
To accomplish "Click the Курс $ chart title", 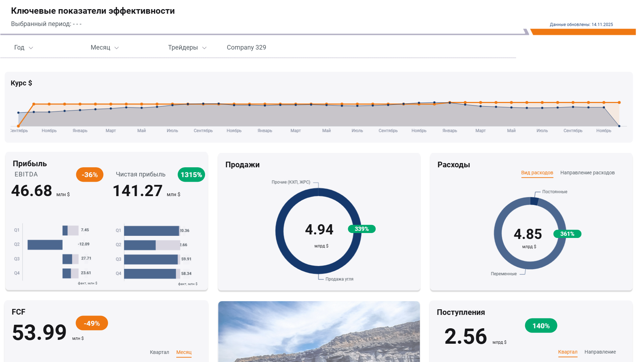I will click(21, 83).
